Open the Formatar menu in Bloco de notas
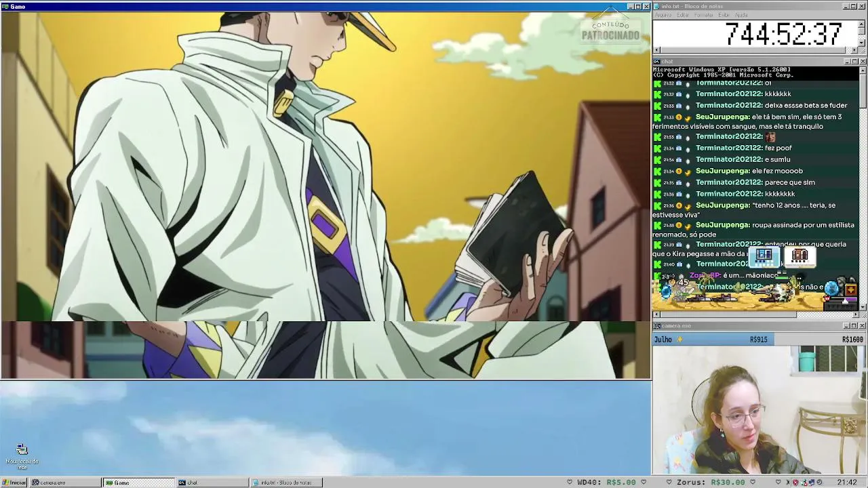 point(704,15)
